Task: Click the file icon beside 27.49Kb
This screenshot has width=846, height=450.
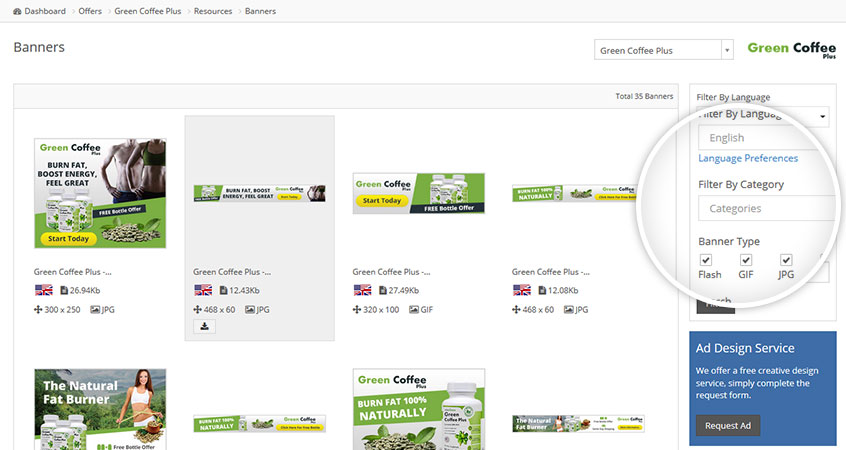Action: (383, 290)
